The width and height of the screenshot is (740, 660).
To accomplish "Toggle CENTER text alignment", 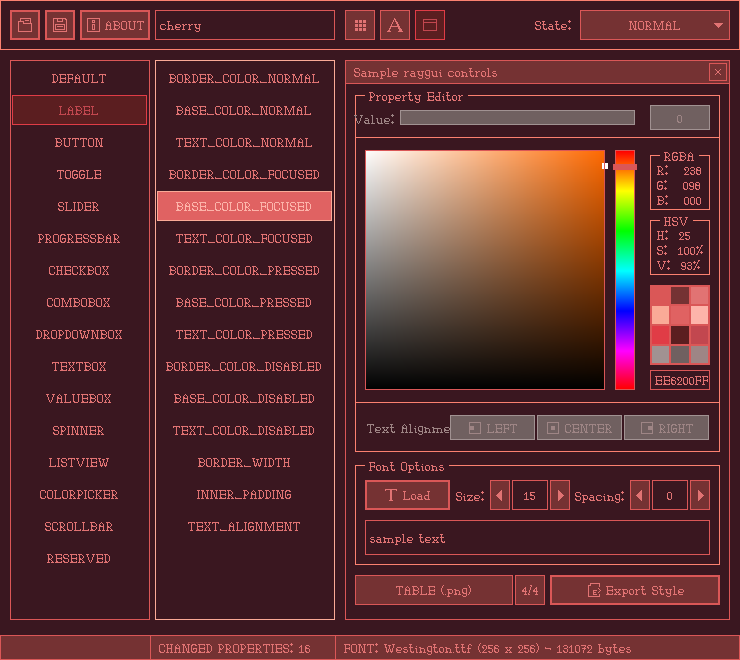I will pos(579,428).
